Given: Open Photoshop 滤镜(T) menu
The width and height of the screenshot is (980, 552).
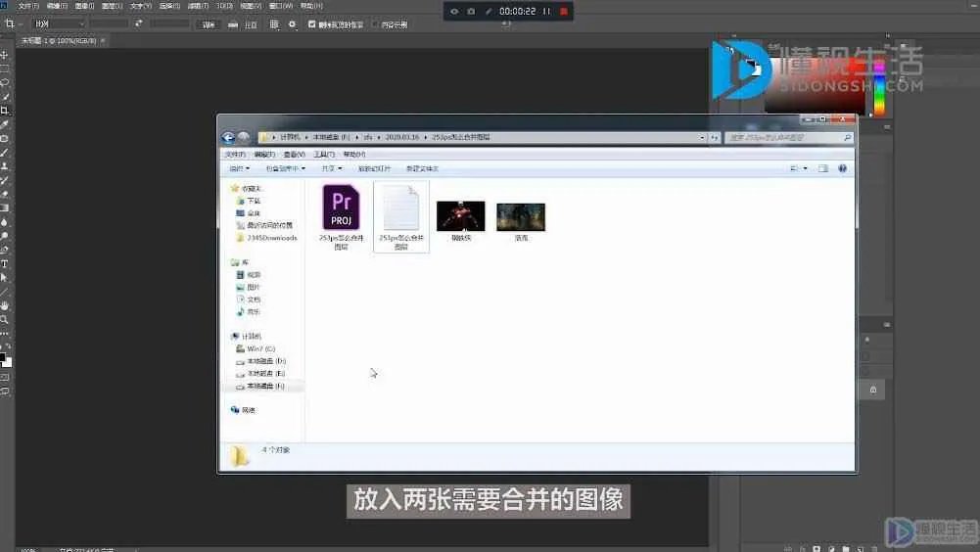Looking at the screenshot, I should tap(198, 6).
